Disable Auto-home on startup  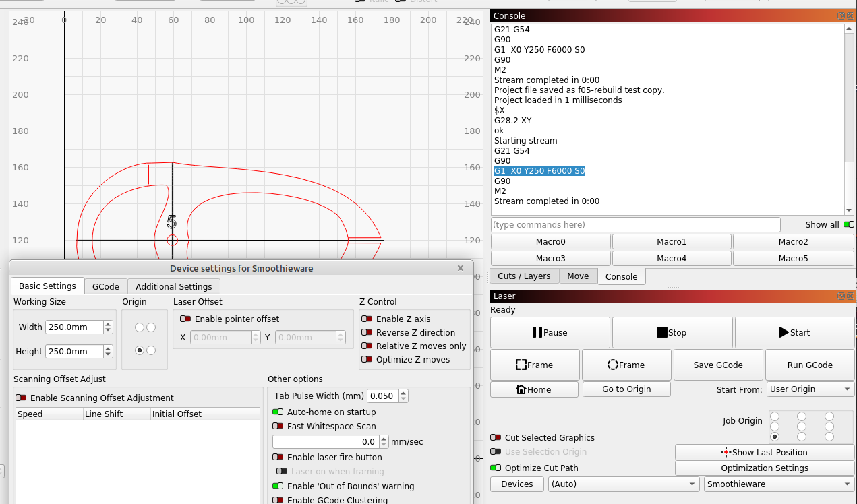tap(278, 412)
